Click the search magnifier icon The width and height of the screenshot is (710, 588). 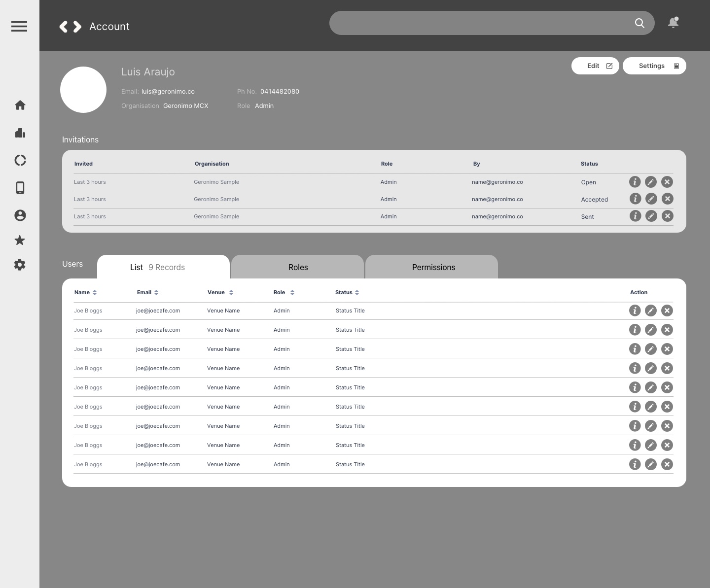tap(639, 23)
